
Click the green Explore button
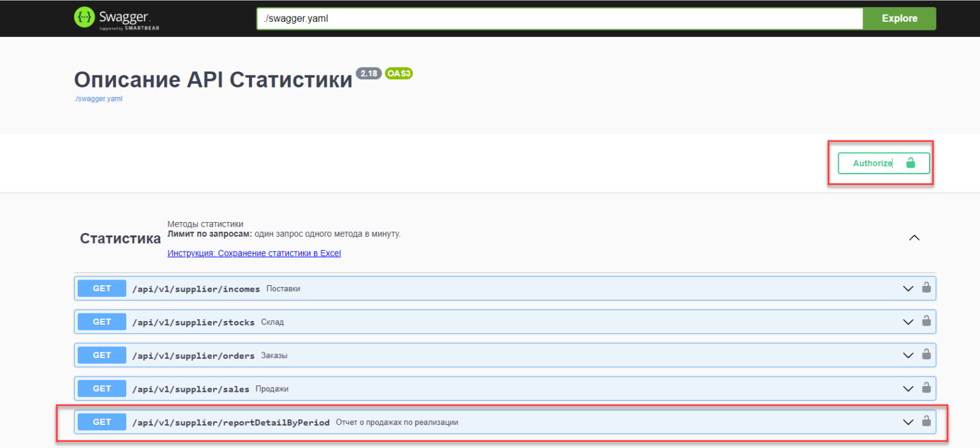(x=899, y=19)
